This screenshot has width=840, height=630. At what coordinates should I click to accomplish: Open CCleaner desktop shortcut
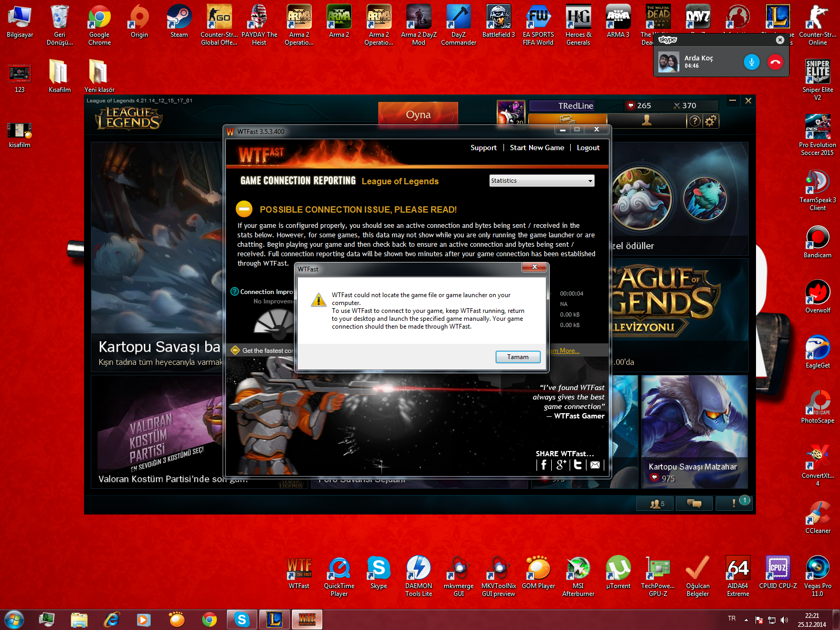(x=817, y=518)
